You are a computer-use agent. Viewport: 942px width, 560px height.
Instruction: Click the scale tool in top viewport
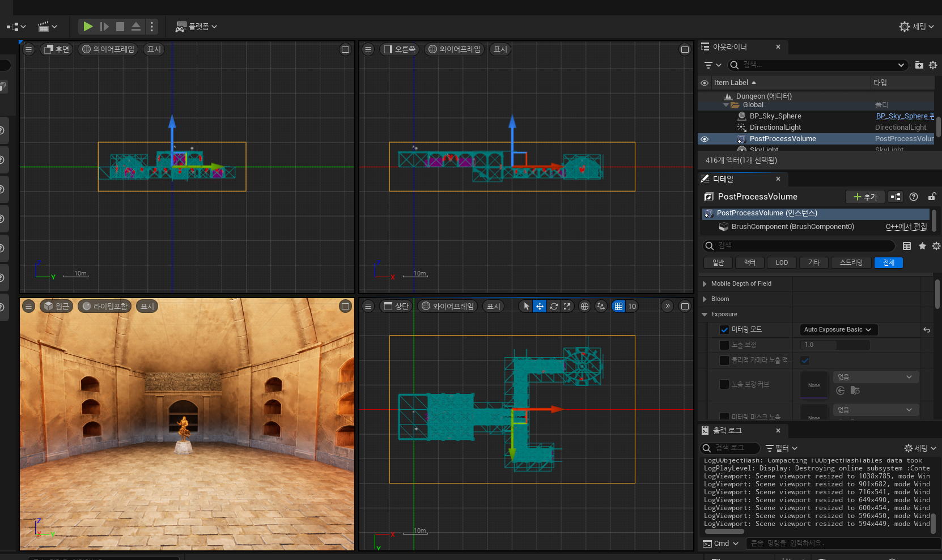click(567, 306)
